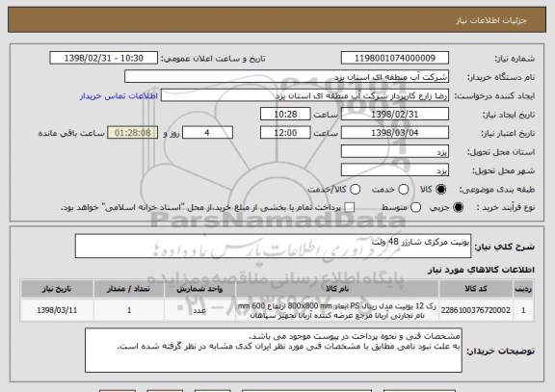Click the delivery city field شهر محل تحویل
This screenshot has width=555, height=392.
point(395,170)
